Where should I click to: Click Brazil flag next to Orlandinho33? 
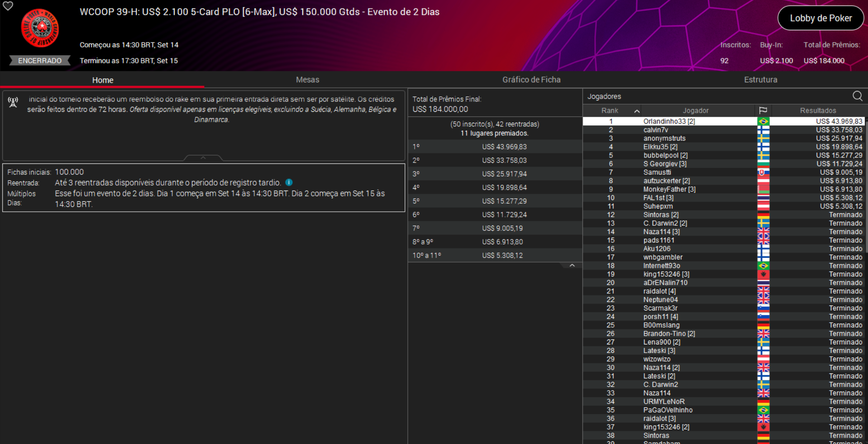763,121
